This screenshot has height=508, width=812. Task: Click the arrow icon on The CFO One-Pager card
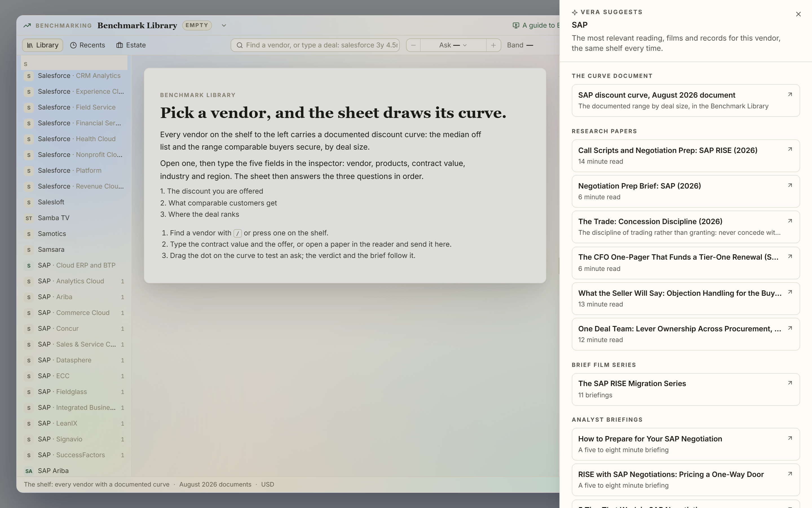click(790, 257)
